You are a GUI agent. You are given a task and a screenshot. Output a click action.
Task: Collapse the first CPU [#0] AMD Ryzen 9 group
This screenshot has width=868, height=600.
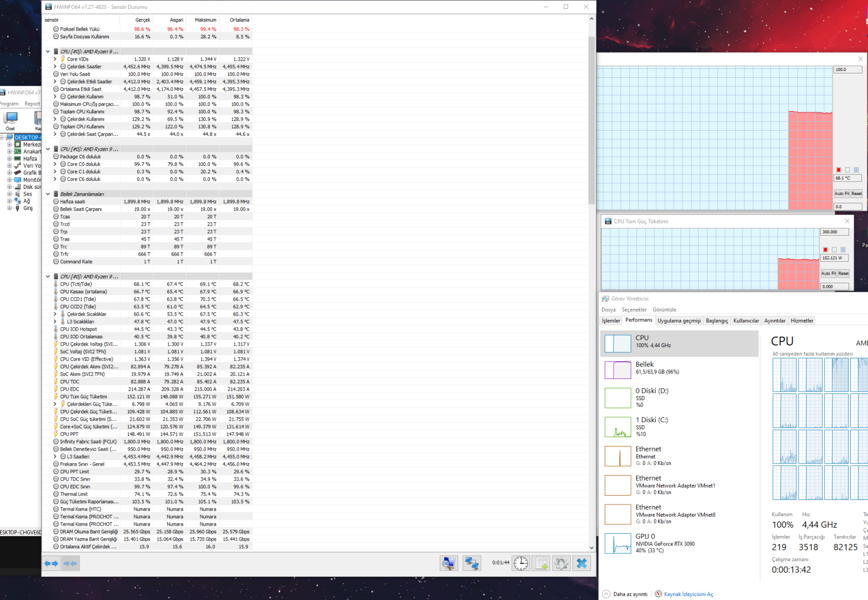[x=48, y=52]
